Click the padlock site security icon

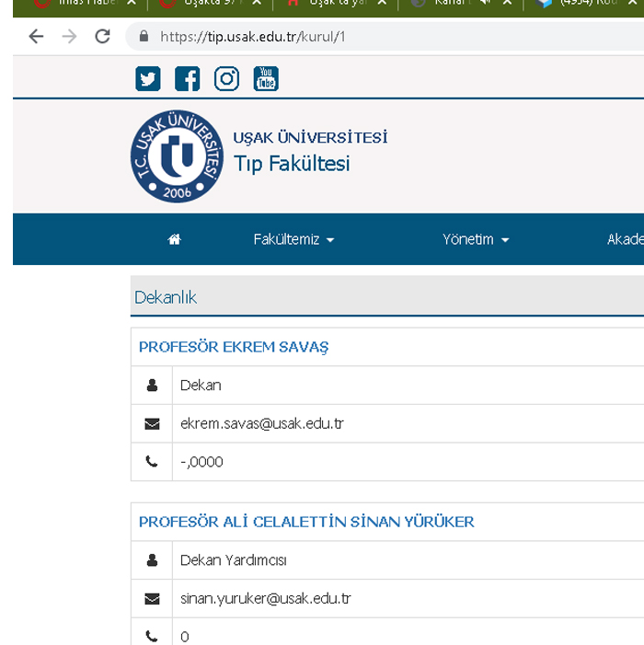coord(143,38)
